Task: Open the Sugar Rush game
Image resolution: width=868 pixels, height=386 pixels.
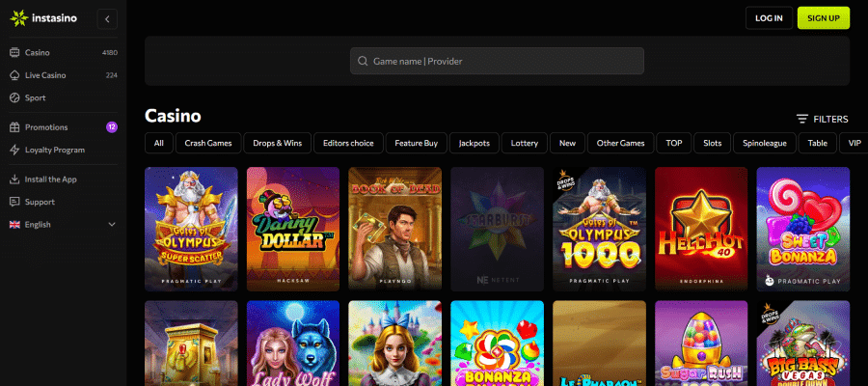Action: (701, 344)
